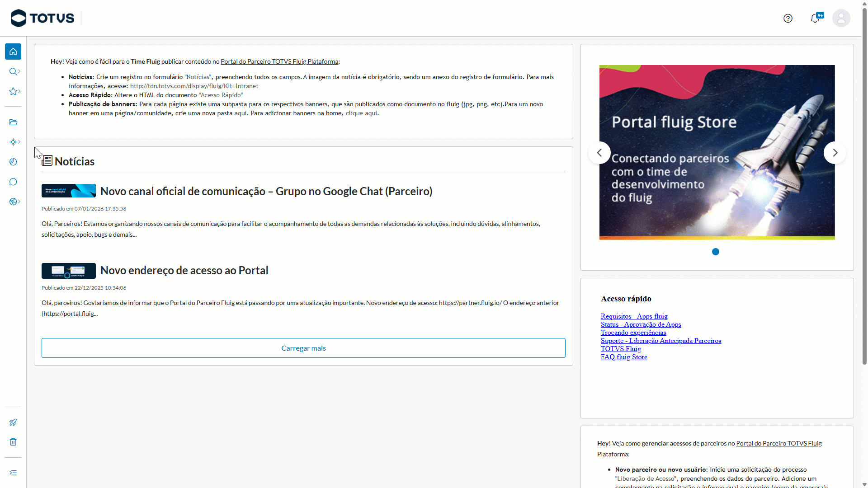Expand the search sidebar chevron
This screenshot has height=488, width=868.
[x=19, y=71]
